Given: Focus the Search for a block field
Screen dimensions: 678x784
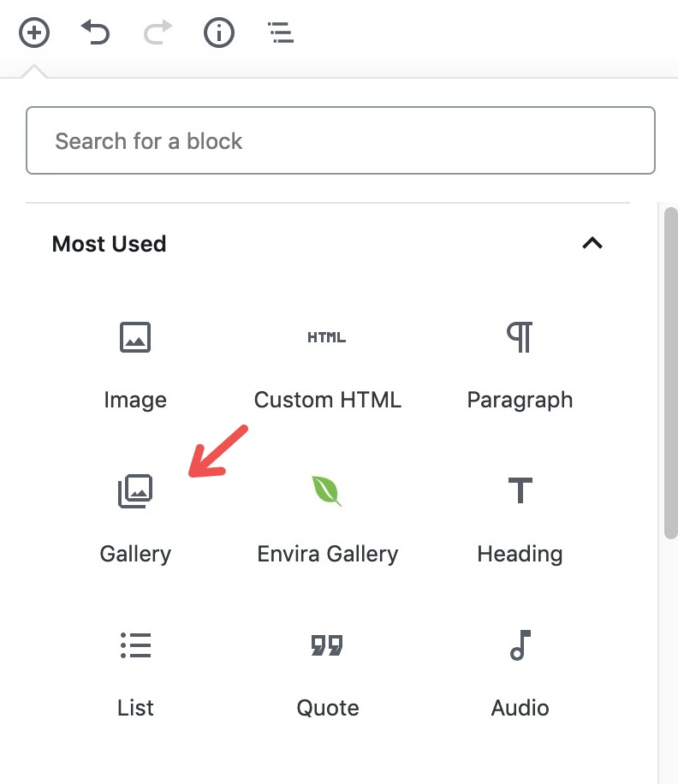Looking at the screenshot, I should (x=341, y=140).
